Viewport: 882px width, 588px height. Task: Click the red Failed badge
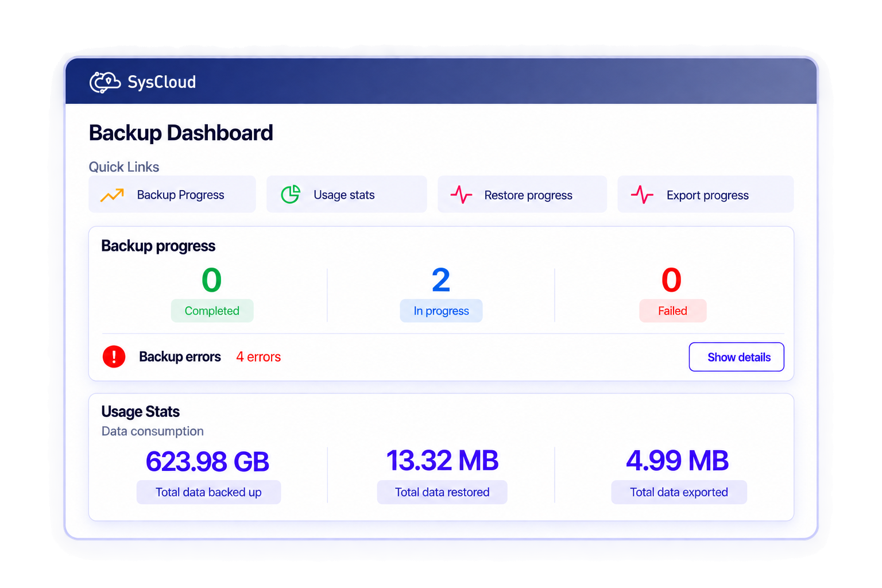click(672, 311)
